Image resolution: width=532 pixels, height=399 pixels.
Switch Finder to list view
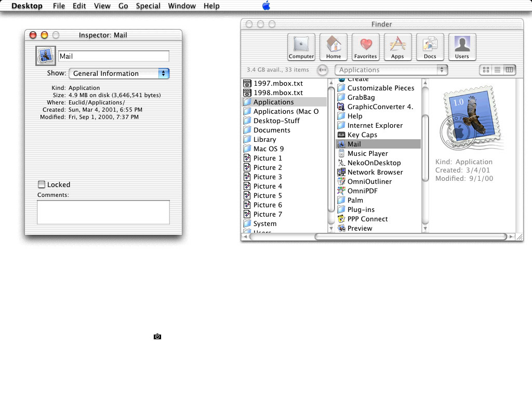tap(497, 70)
